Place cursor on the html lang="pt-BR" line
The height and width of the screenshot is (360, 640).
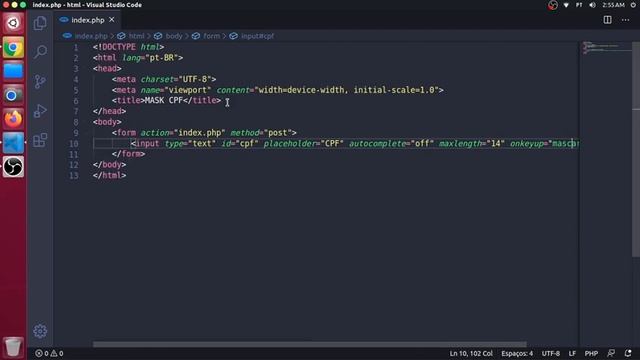click(138, 58)
